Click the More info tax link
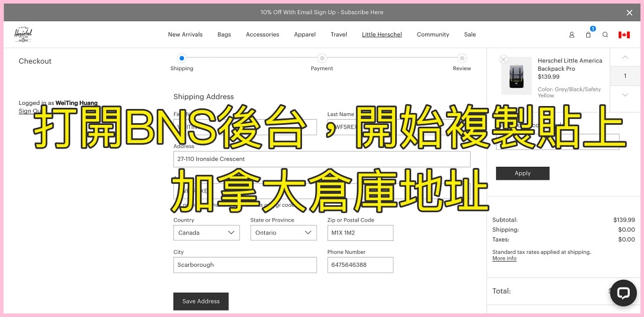This screenshot has width=644, height=317. [x=504, y=258]
